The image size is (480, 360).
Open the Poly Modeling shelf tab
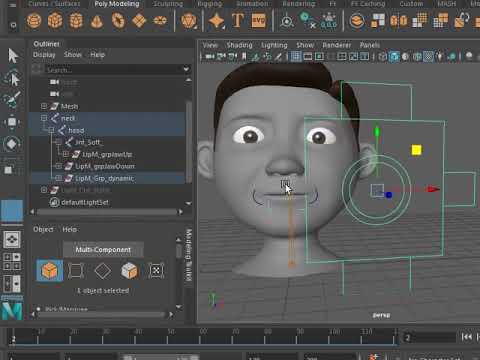pos(117,4)
